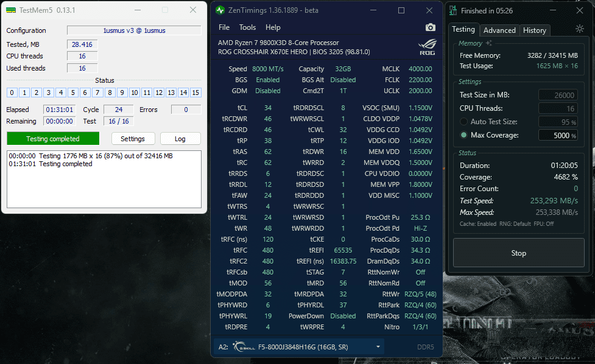Viewport: 595px width, 364px height.
Task: Click the ProcOdt Pd Hi-Z value
Action: click(x=420, y=229)
